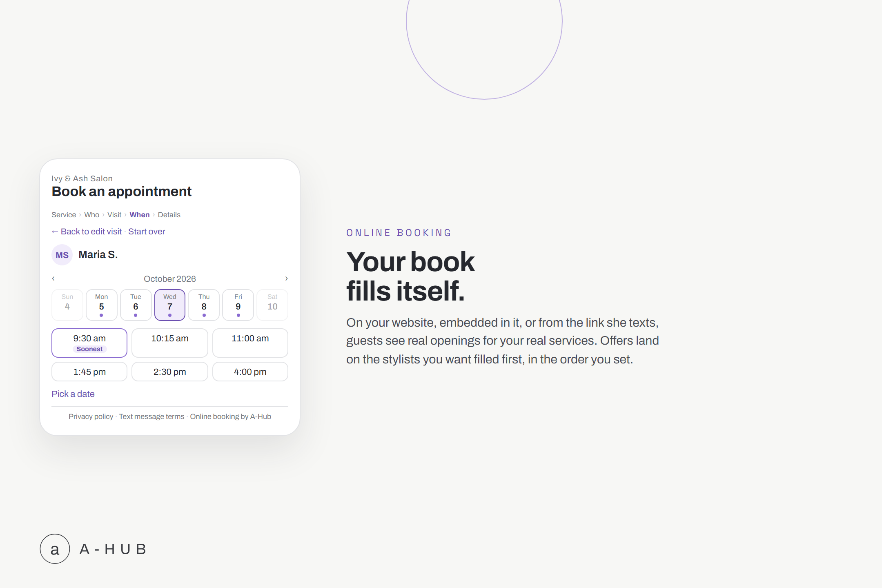Choose the 10:15 am time slot
This screenshot has width=882, height=588.
170,343
